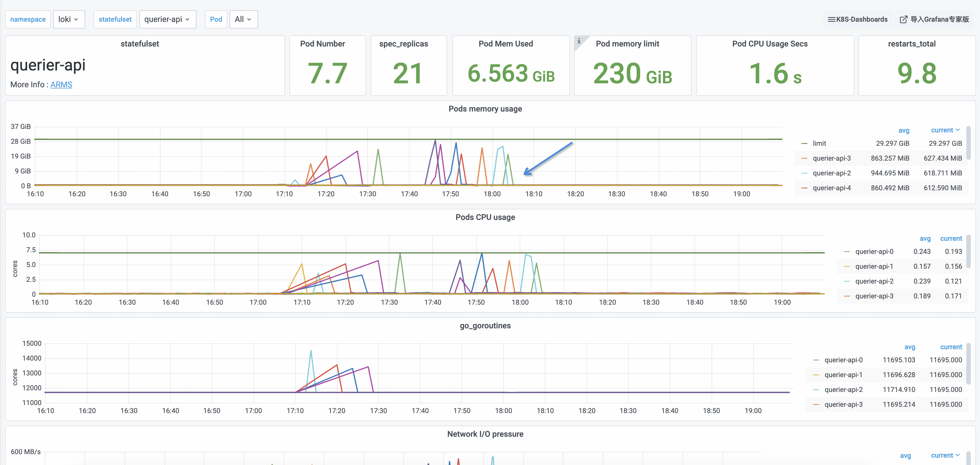Click the go_goroutines panel title

[x=485, y=325]
